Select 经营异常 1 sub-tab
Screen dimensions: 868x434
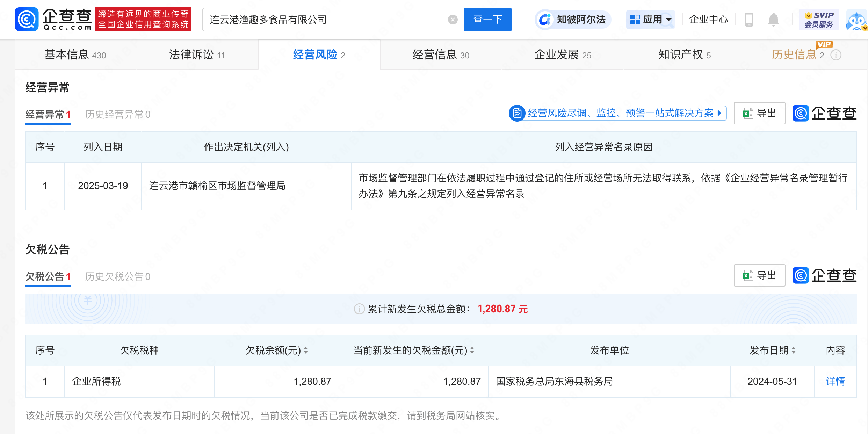pyautogui.click(x=48, y=114)
